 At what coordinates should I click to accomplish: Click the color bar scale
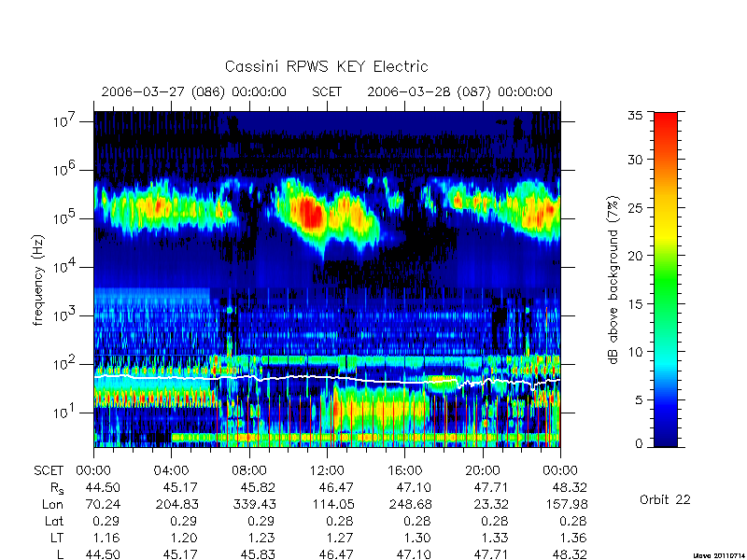[666, 279]
